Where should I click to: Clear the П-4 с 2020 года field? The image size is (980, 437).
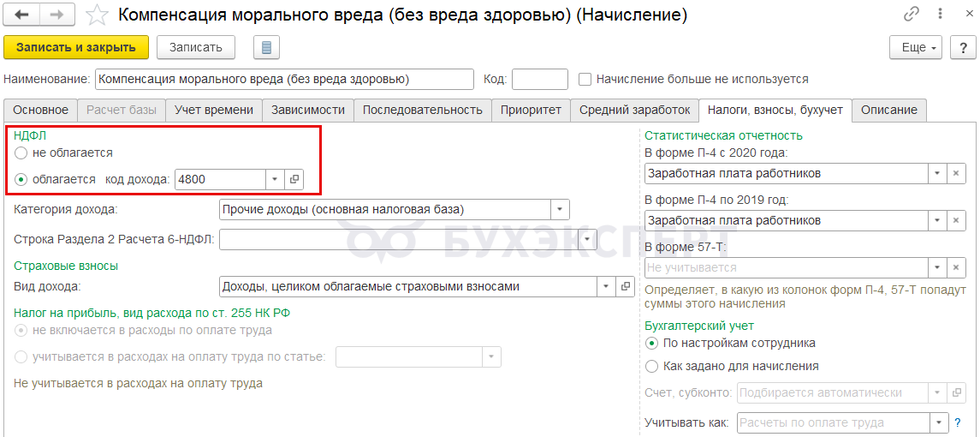(956, 173)
